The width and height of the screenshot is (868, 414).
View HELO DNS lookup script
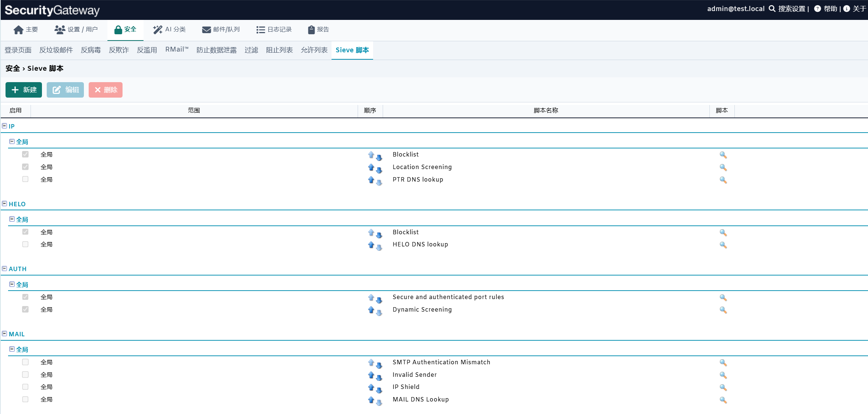click(x=723, y=245)
